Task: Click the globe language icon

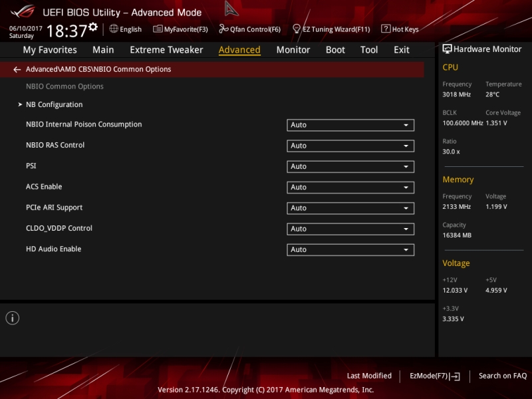Action: [x=114, y=29]
